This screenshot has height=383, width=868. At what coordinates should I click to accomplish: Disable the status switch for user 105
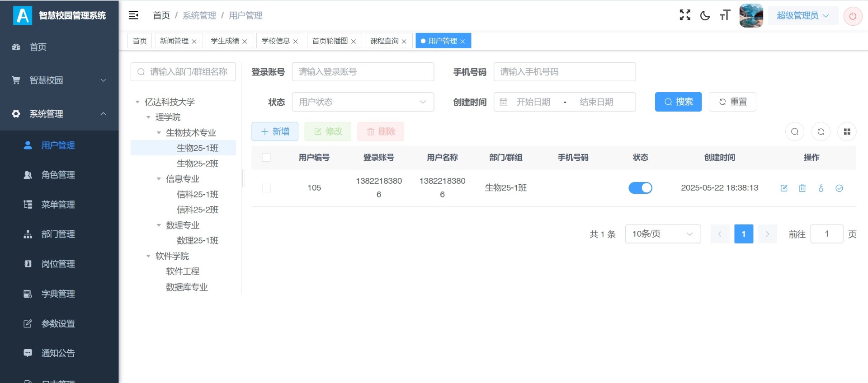click(640, 188)
